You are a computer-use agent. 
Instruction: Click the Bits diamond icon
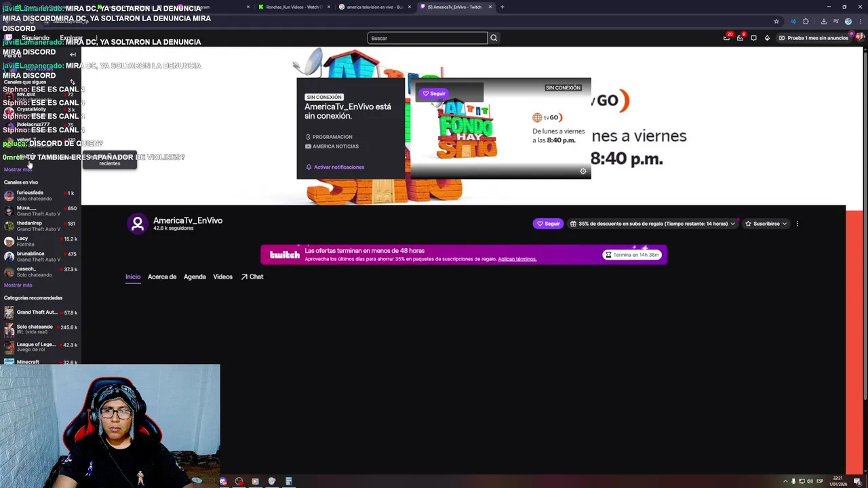tap(767, 38)
